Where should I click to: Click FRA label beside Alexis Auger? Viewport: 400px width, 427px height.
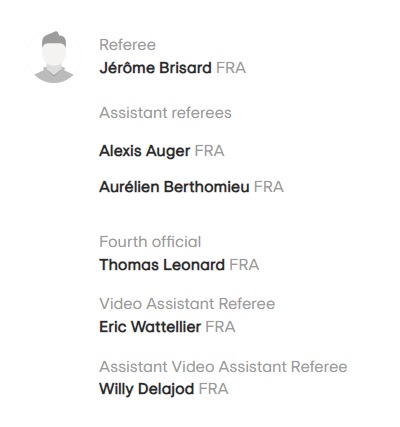tap(209, 151)
